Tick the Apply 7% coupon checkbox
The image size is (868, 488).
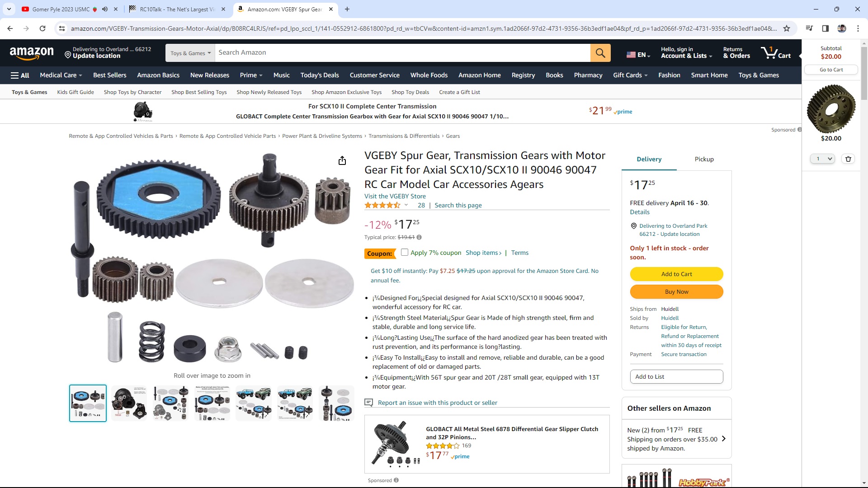pos(405,253)
